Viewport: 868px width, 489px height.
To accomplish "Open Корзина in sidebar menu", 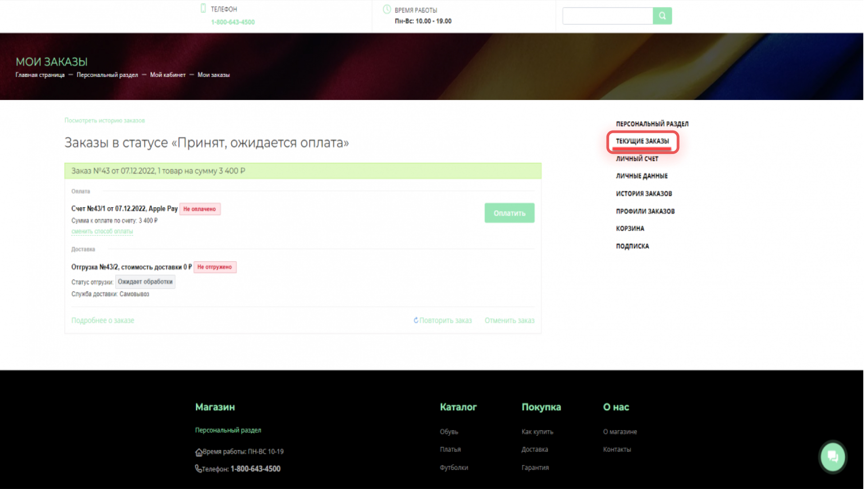I will click(x=630, y=229).
